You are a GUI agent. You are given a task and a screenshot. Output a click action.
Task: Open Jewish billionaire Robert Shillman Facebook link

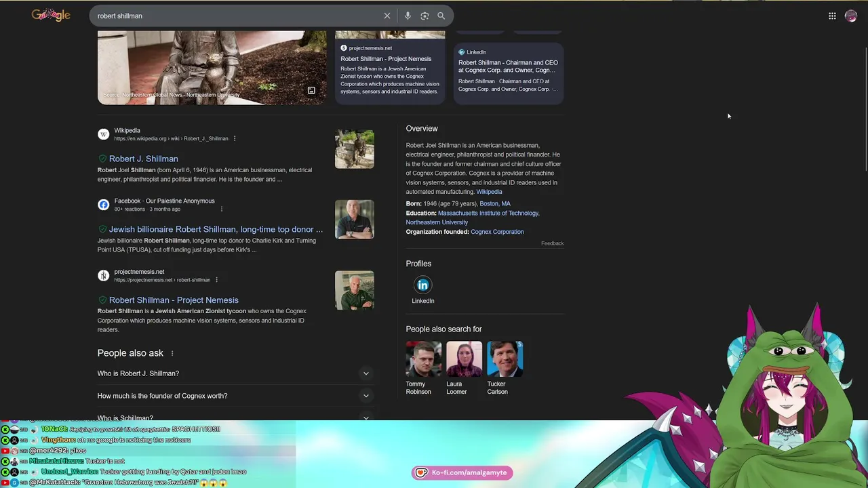coord(216,229)
